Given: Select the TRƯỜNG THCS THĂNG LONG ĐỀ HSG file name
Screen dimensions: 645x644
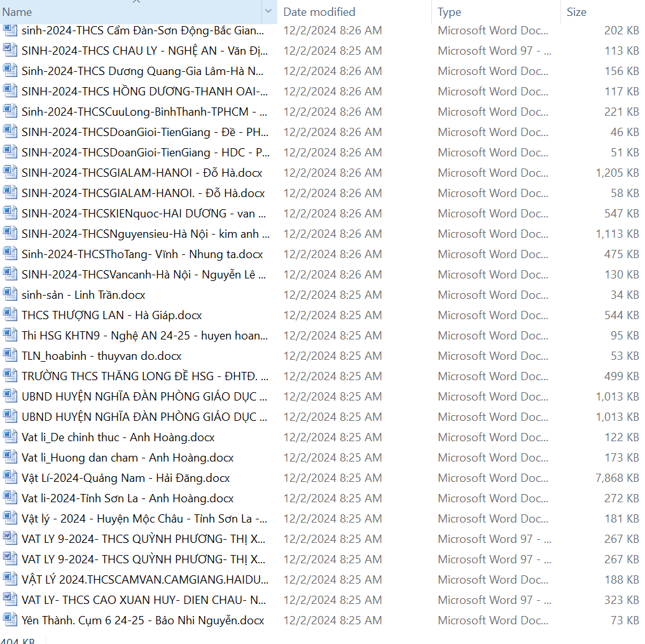Looking at the screenshot, I should point(144,376).
